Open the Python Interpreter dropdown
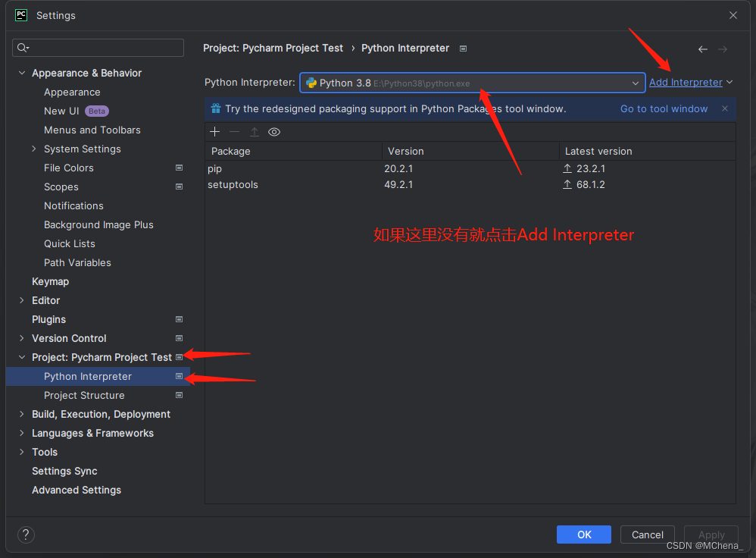The width and height of the screenshot is (756, 558). pyautogui.click(x=473, y=83)
